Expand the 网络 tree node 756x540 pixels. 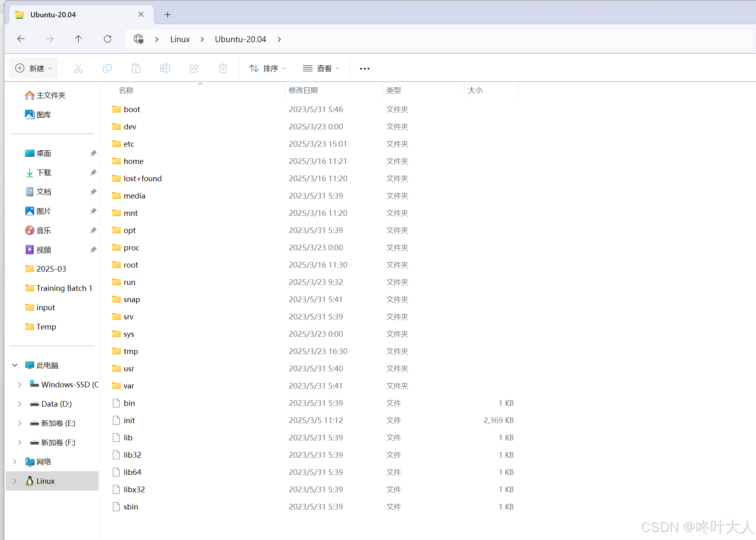tap(15, 462)
